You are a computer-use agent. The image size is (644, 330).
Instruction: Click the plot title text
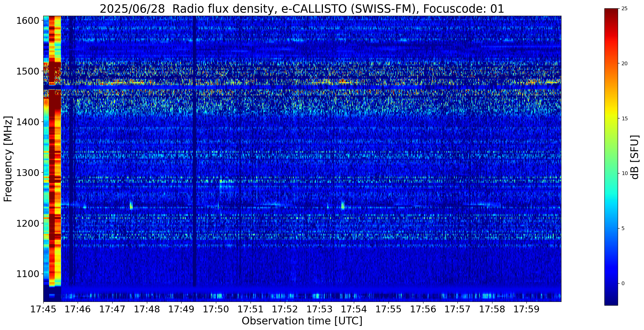(302, 9)
